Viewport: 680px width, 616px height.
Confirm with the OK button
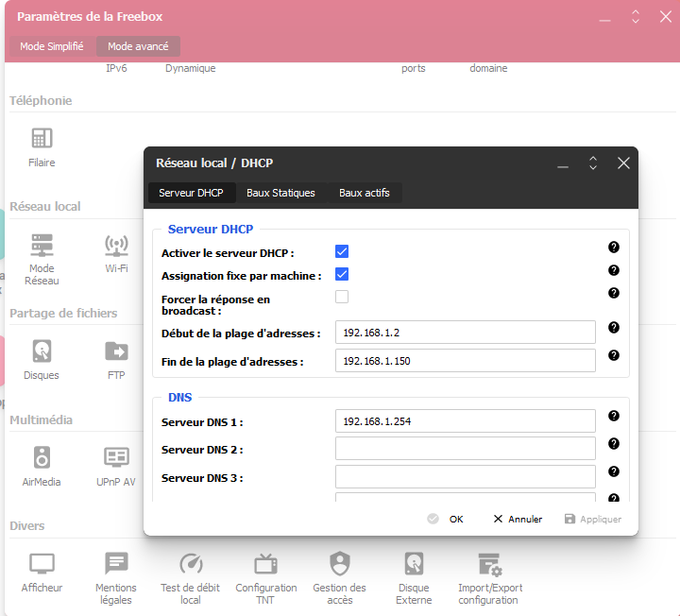pyautogui.click(x=446, y=519)
